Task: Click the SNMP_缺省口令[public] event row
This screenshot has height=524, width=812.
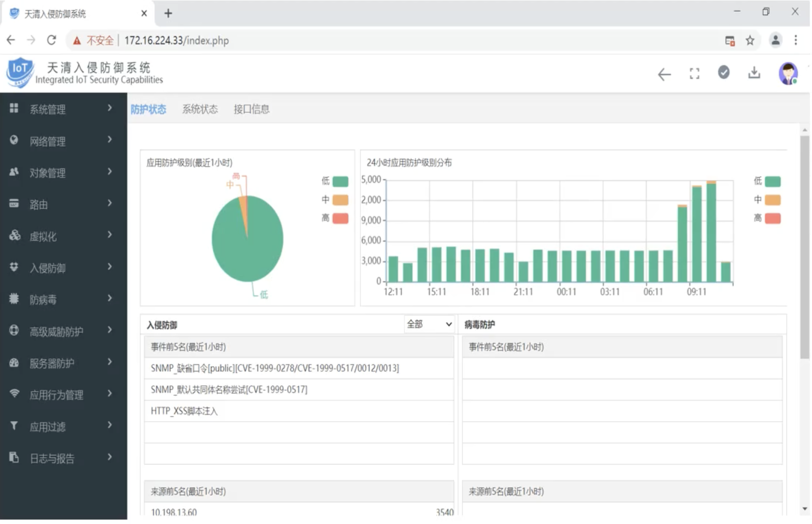Action: [299, 368]
